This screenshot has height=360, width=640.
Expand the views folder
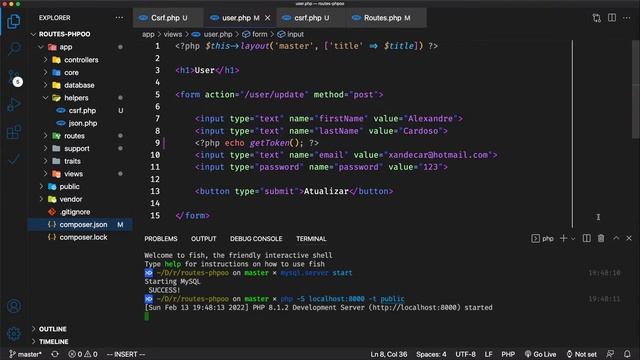pyautogui.click(x=45, y=173)
